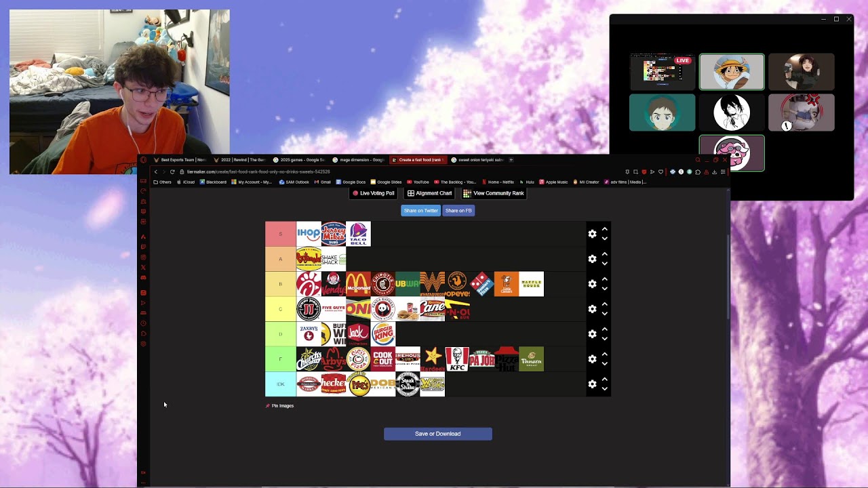Open settings gear for the C tier row

coord(592,309)
